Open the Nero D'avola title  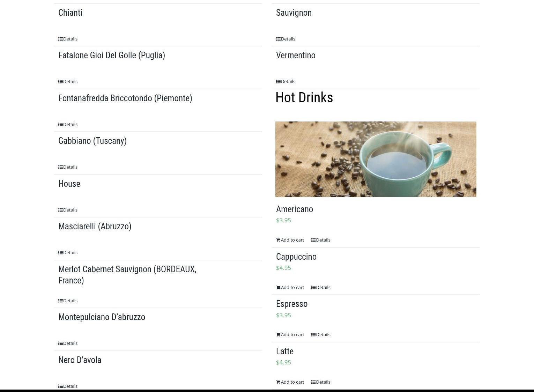[80, 360]
